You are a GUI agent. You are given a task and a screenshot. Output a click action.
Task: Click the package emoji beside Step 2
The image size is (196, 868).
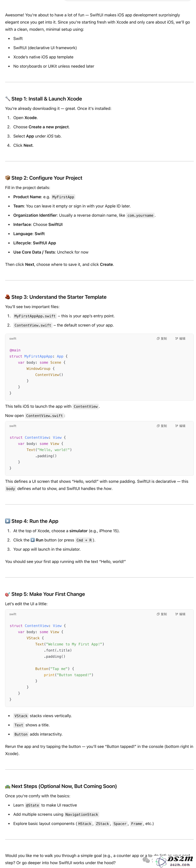point(8,178)
